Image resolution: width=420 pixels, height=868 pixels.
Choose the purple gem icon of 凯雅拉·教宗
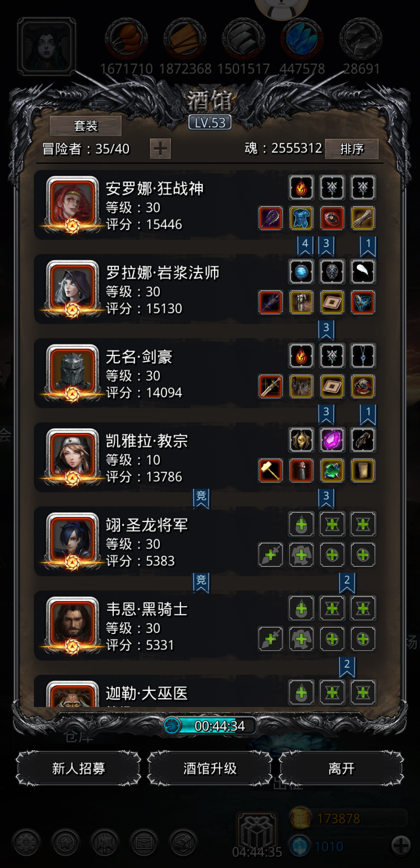pos(332,440)
